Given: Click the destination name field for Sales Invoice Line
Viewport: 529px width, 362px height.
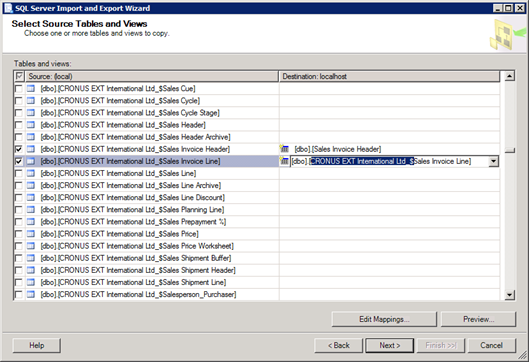Looking at the screenshot, I should (x=390, y=161).
